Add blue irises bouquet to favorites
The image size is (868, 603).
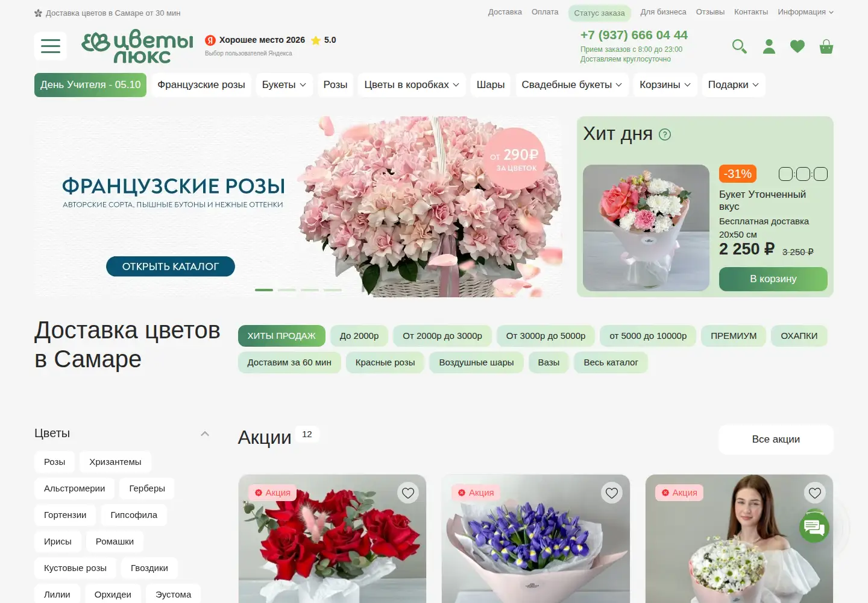(612, 493)
